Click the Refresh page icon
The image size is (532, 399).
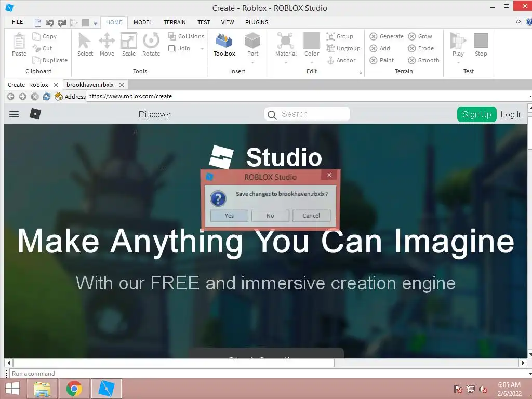coord(46,96)
